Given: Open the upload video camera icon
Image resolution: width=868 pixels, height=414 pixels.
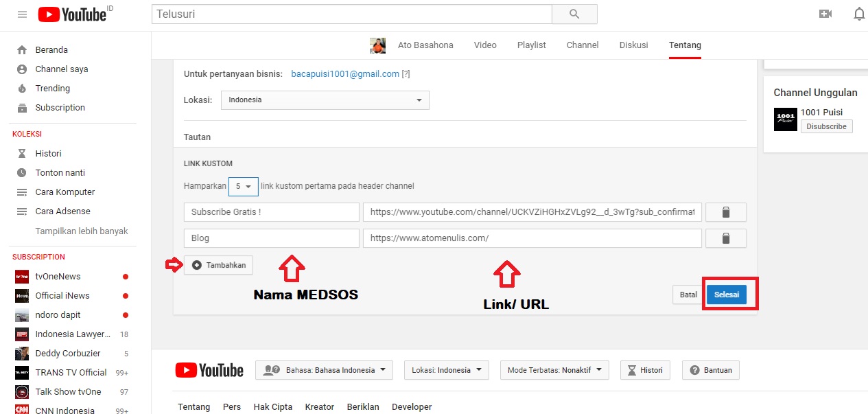Looking at the screenshot, I should click(825, 14).
